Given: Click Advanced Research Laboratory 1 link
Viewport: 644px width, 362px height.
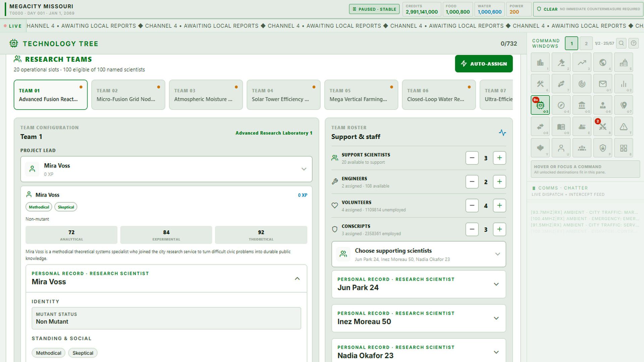Looking at the screenshot, I should click(274, 133).
